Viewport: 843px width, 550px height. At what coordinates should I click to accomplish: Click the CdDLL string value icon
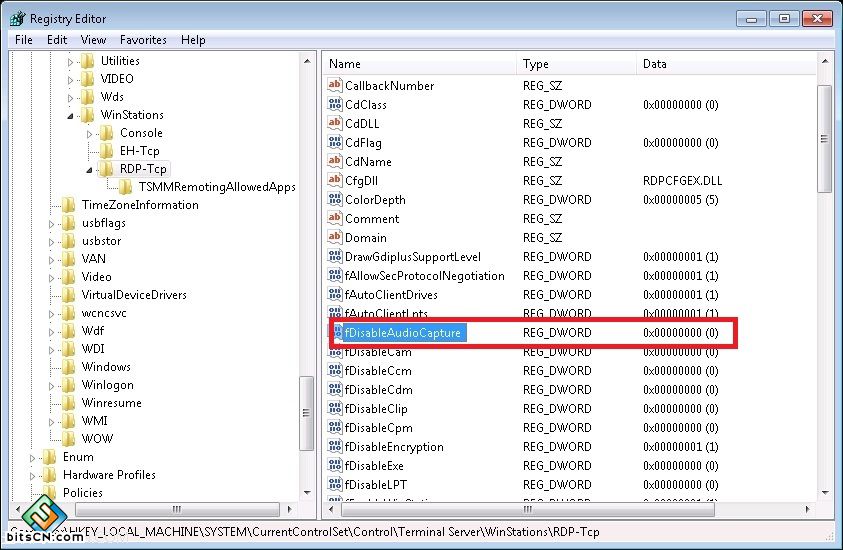[x=334, y=123]
